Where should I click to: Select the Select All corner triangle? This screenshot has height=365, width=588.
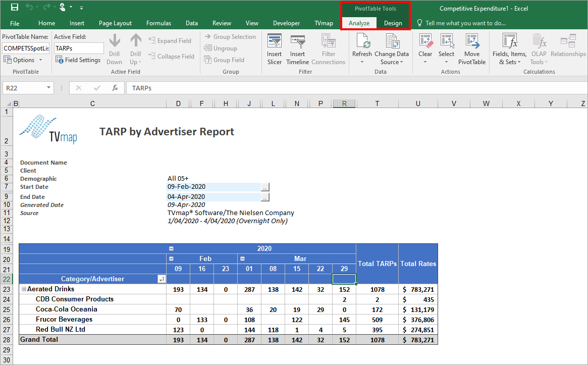coord(10,103)
